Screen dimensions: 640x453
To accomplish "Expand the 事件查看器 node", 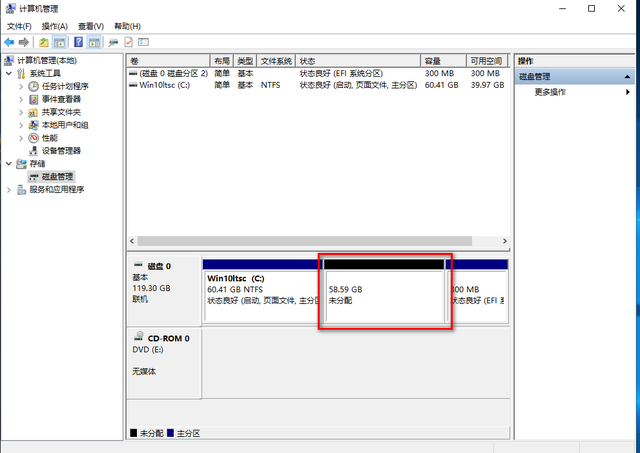I will point(21,99).
